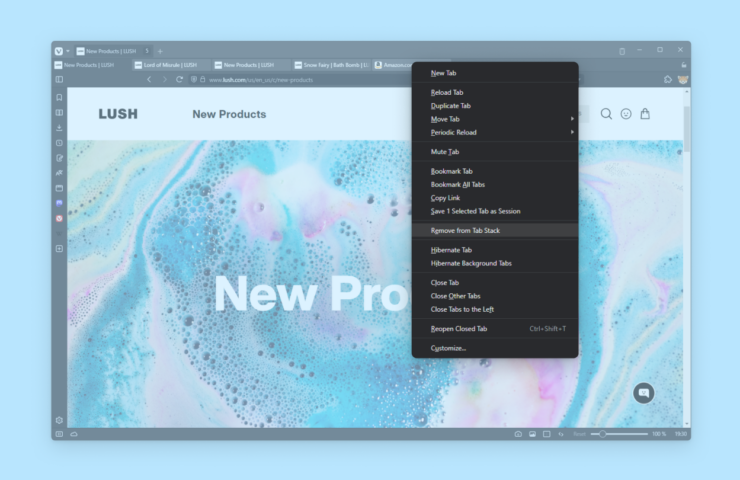Screen dimensions: 740x480
Task: Choose New Tab from context menu
Action: tap(495, 73)
